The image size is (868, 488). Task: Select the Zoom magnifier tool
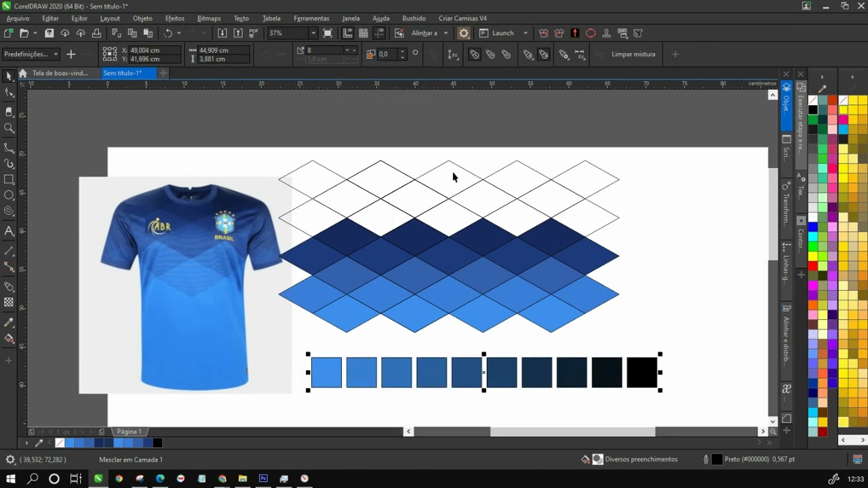9,128
